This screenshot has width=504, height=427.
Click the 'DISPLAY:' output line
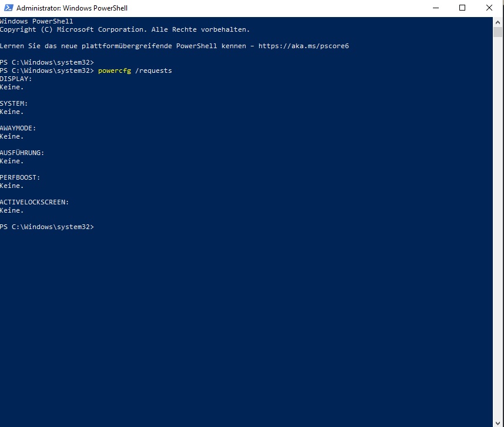tap(16, 79)
